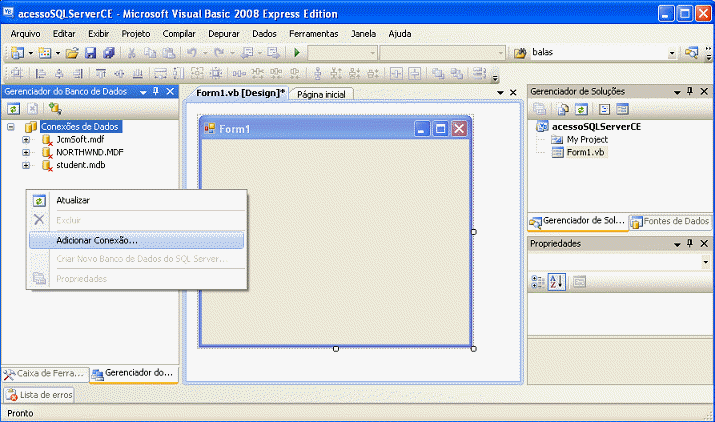
Task: Click the Undo arrow icon
Action: coord(192,53)
